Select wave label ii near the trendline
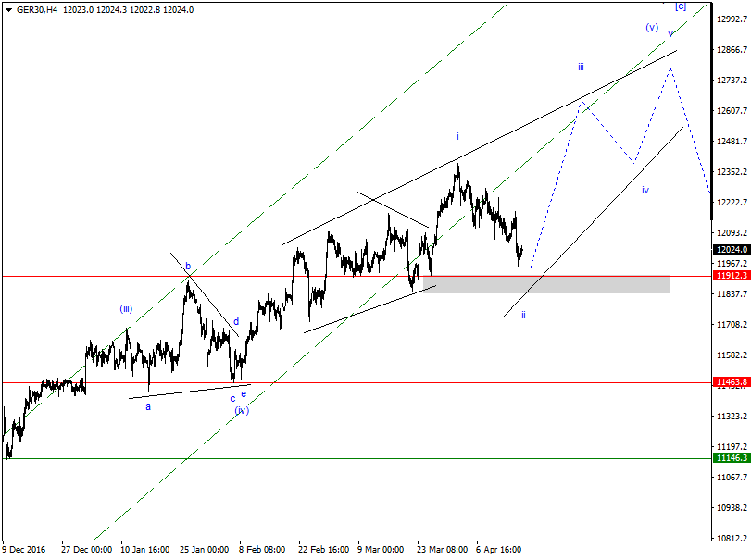This screenshot has width=751, height=560. [522, 316]
